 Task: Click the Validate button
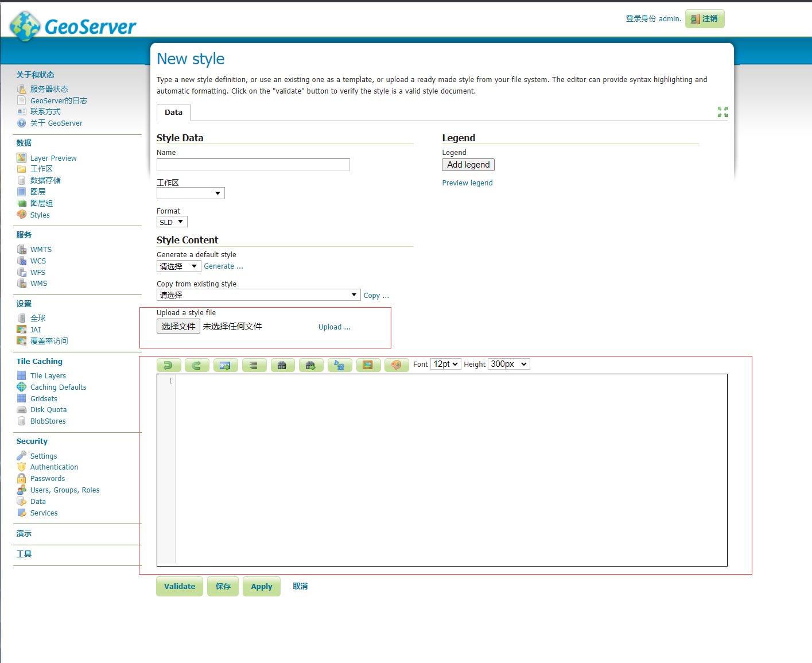tap(180, 587)
